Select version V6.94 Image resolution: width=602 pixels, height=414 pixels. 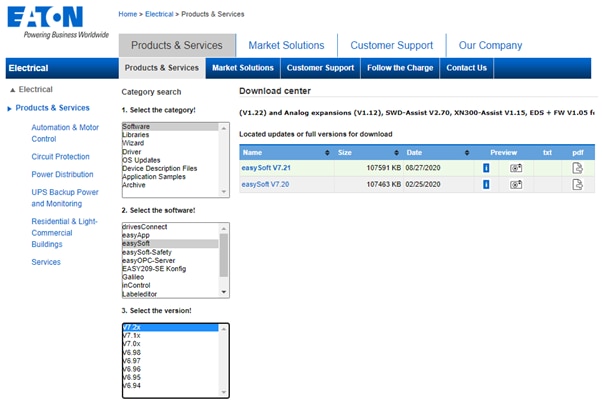170,386
